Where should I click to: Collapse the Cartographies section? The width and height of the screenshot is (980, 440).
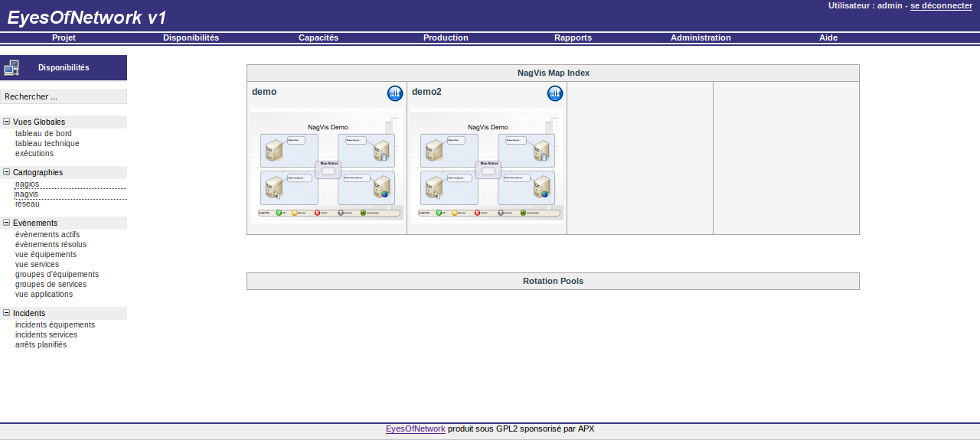pyautogui.click(x=6, y=172)
